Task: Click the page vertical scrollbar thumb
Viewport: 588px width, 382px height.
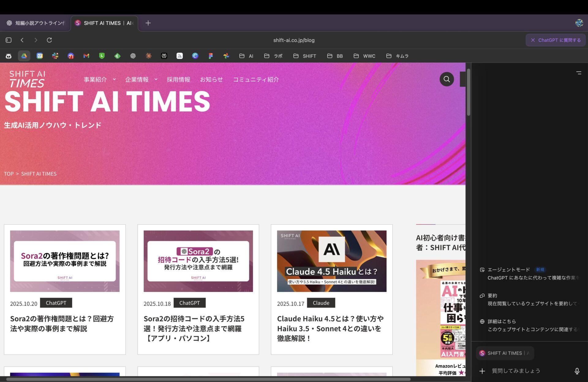Action: (x=469, y=92)
